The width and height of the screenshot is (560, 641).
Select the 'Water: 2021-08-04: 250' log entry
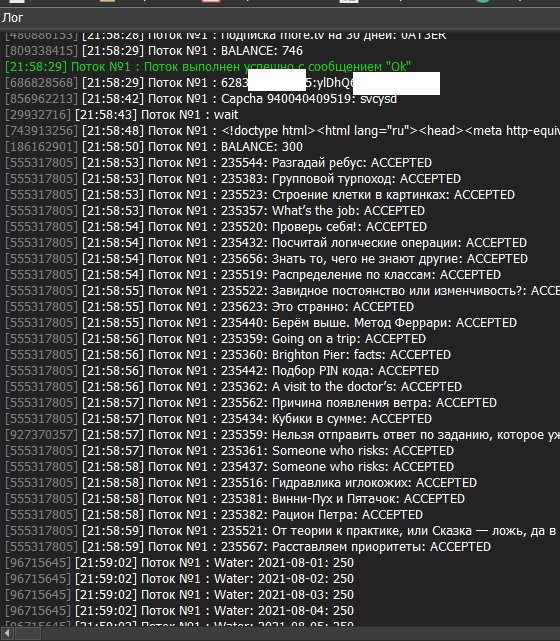click(x=179, y=611)
